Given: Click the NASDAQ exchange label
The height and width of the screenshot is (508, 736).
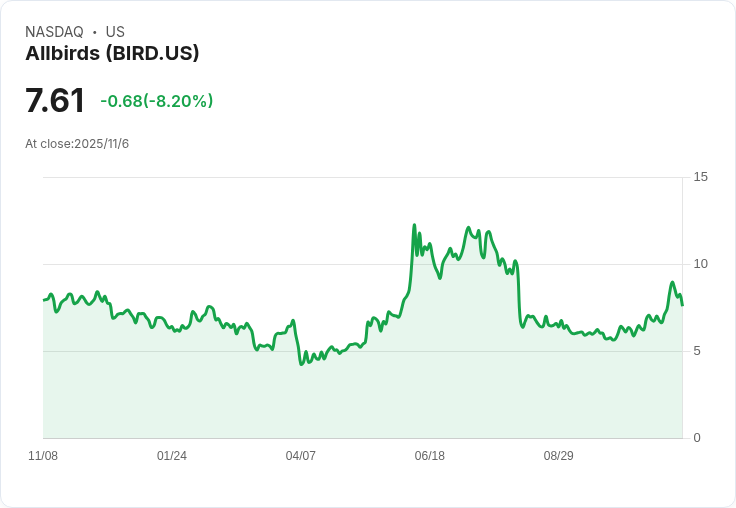Looking at the screenshot, I should coord(54,32).
